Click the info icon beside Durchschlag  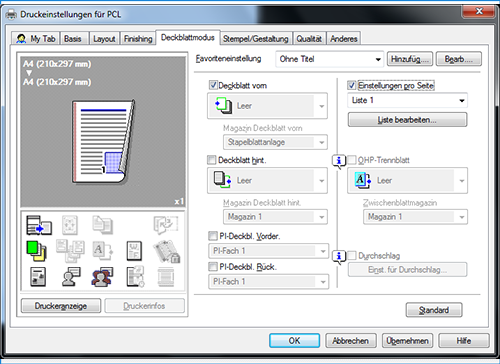click(339, 257)
